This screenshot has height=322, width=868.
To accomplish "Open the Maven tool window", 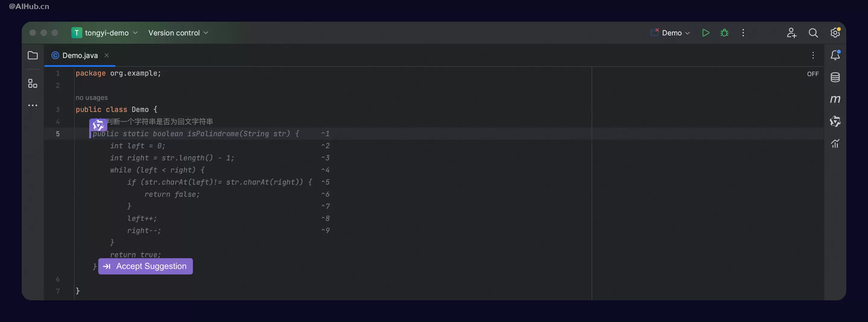I will [835, 99].
